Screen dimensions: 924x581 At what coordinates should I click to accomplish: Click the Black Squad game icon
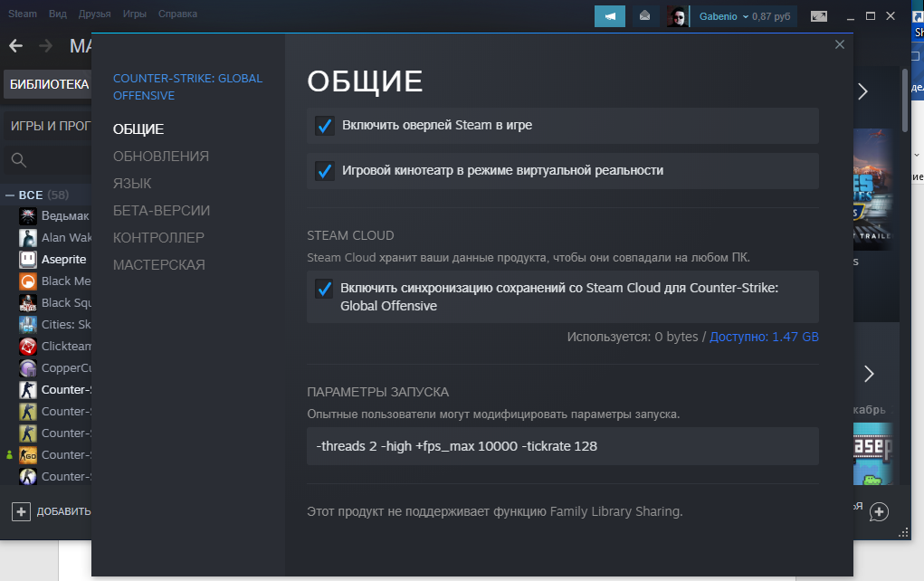28,303
